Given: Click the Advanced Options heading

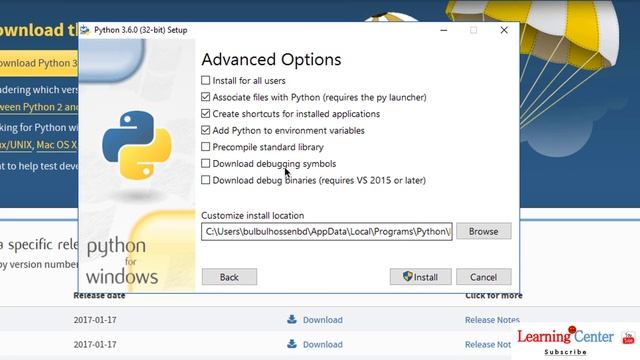Looking at the screenshot, I should 271,60.
